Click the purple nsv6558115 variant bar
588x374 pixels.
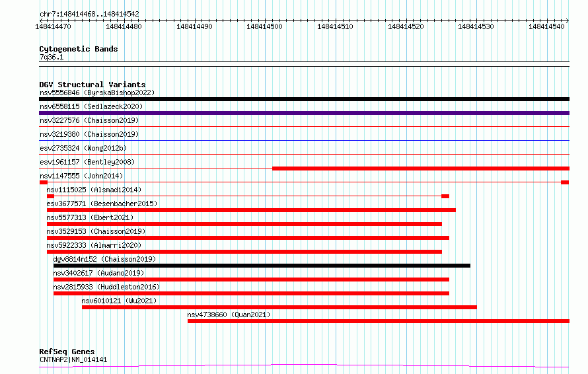point(304,113)
